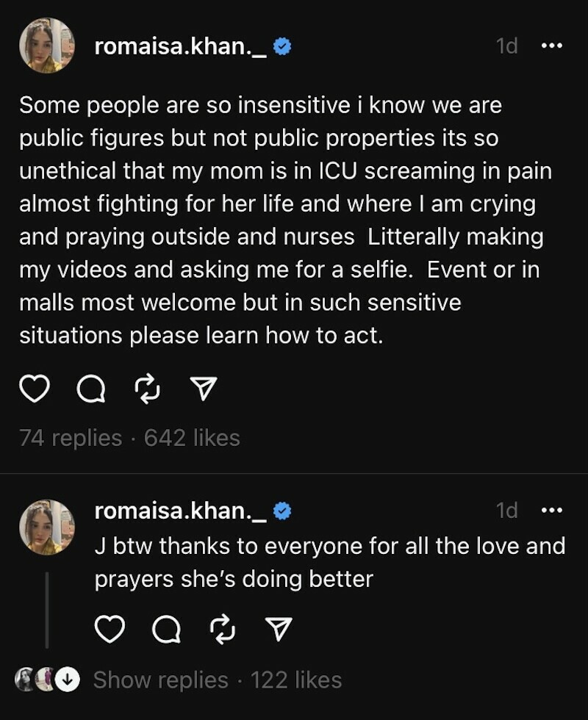Open three-dot menu on second post
The height and width of the screenshot is (720, 588).
coord(551,509)
